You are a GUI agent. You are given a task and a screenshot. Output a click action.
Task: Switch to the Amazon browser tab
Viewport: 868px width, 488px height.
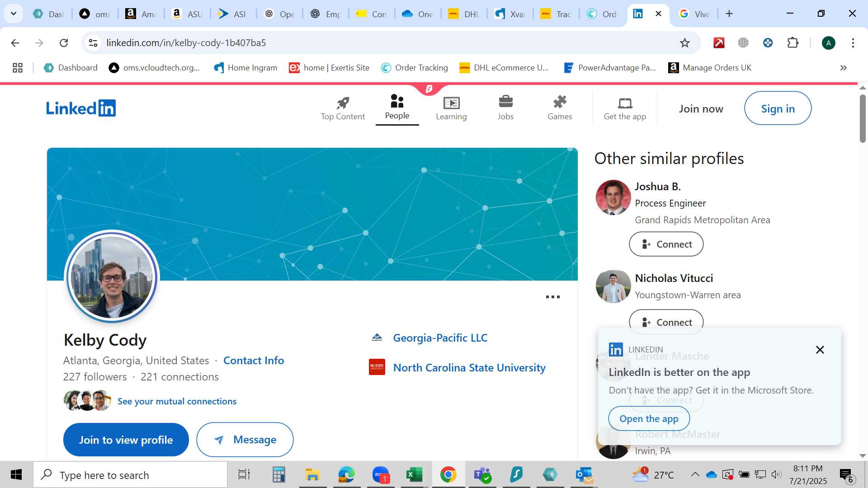tap(141, 14)
